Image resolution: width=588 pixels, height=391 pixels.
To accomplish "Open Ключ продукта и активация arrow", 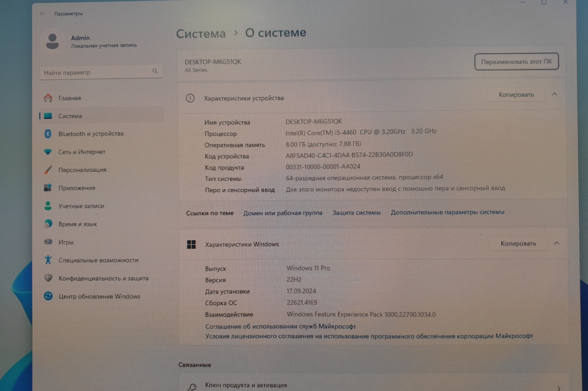I will (559, 388).
